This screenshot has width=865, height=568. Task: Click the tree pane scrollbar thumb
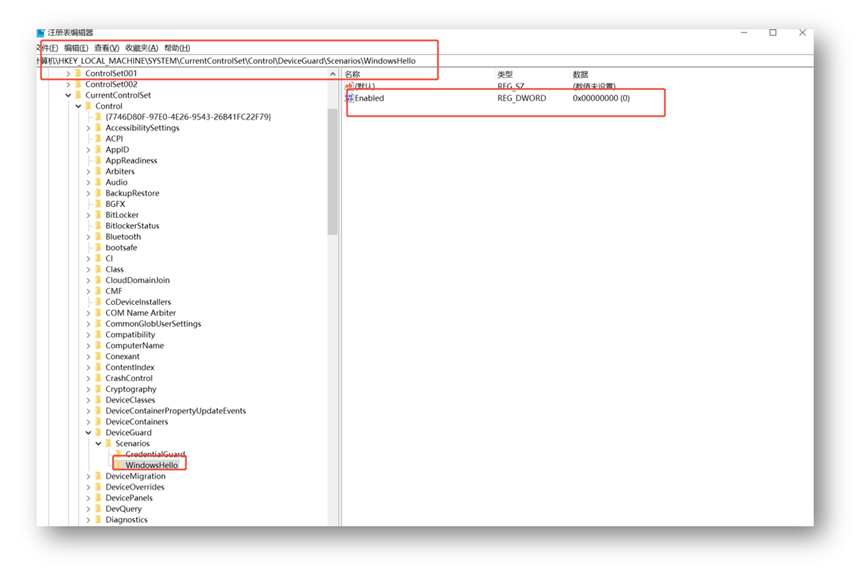point(332,172)
